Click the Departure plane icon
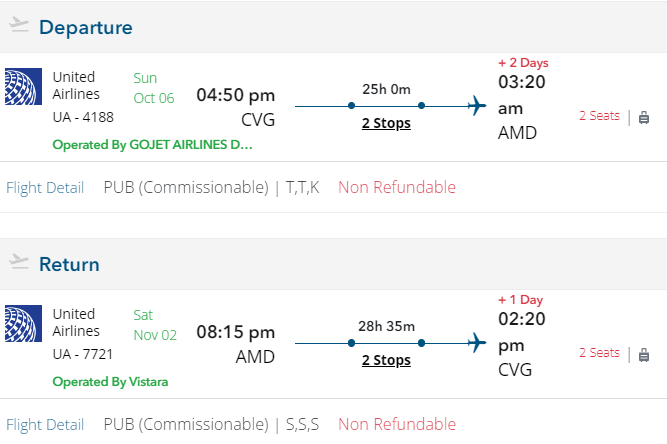The image size is (667, 444). click(19, 26)
